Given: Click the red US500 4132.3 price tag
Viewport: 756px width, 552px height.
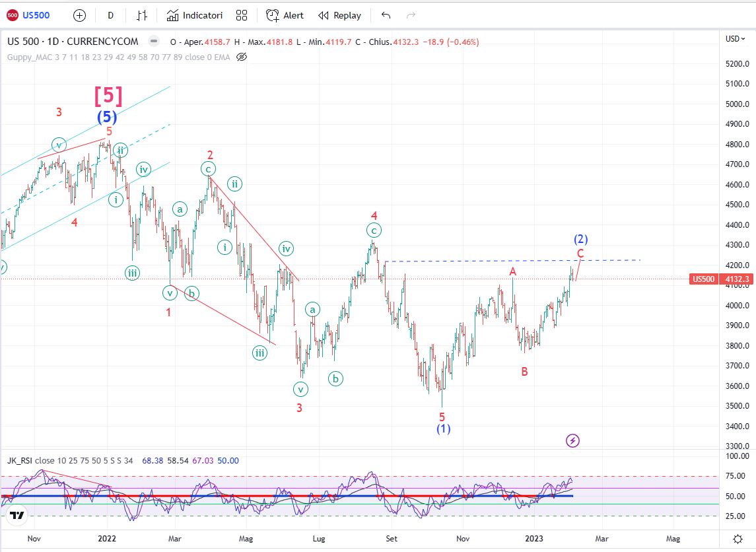Looking at the screenshot, I should (x=720, y=279).
